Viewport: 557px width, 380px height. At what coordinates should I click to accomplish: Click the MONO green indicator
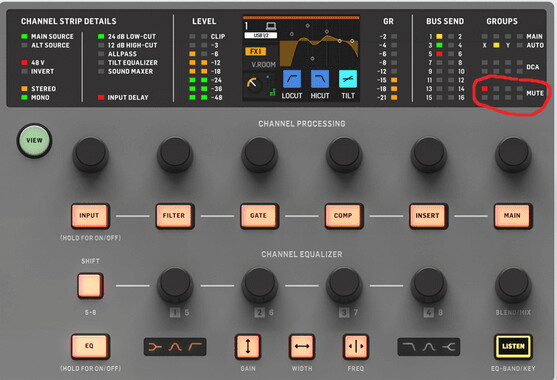click(24, 97)
